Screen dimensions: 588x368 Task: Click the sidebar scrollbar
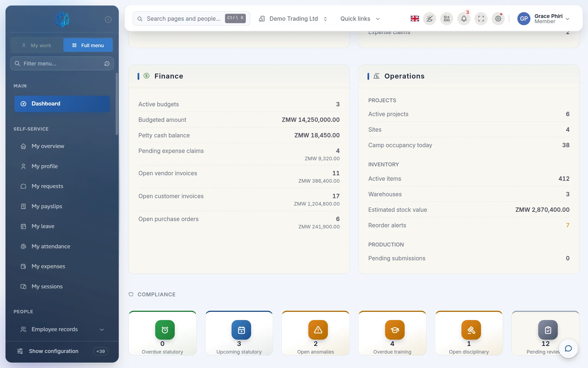point(117,104)
